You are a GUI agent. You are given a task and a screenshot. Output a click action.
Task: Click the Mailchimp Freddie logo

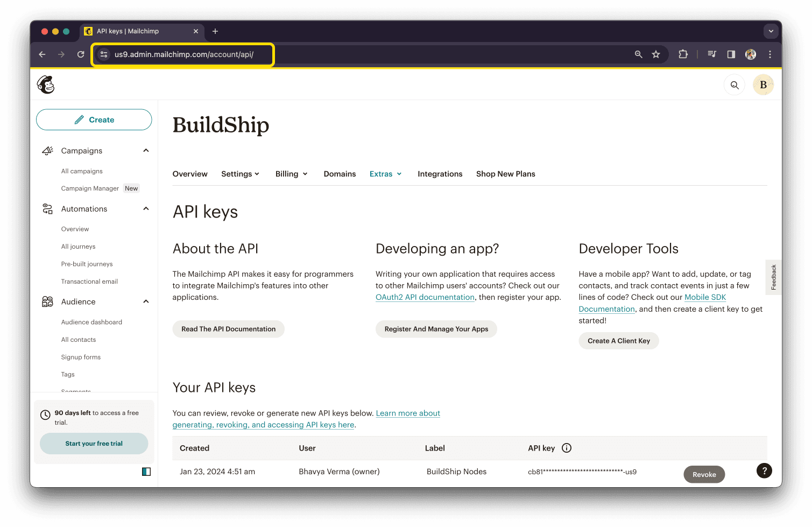coord(46,85)
